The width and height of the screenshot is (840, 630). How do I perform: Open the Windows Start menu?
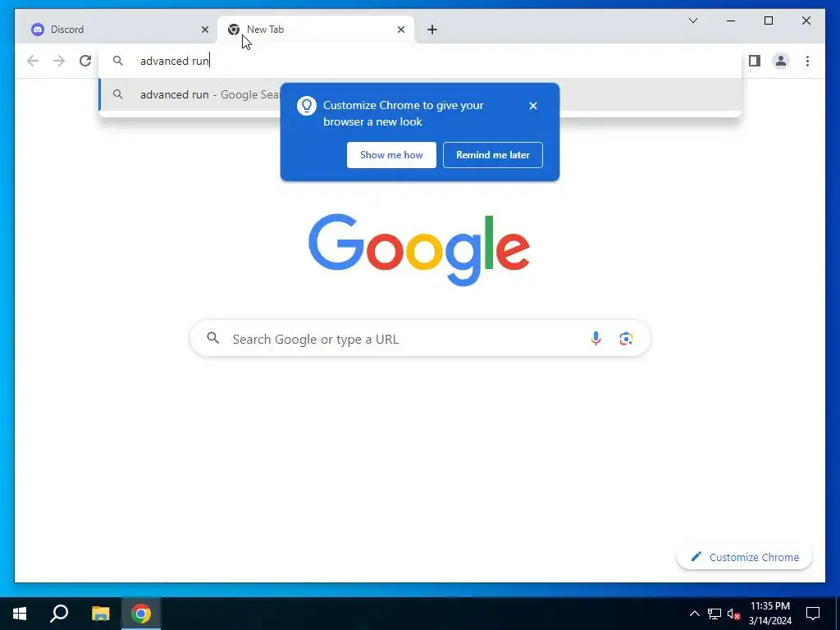click(20, 614)
